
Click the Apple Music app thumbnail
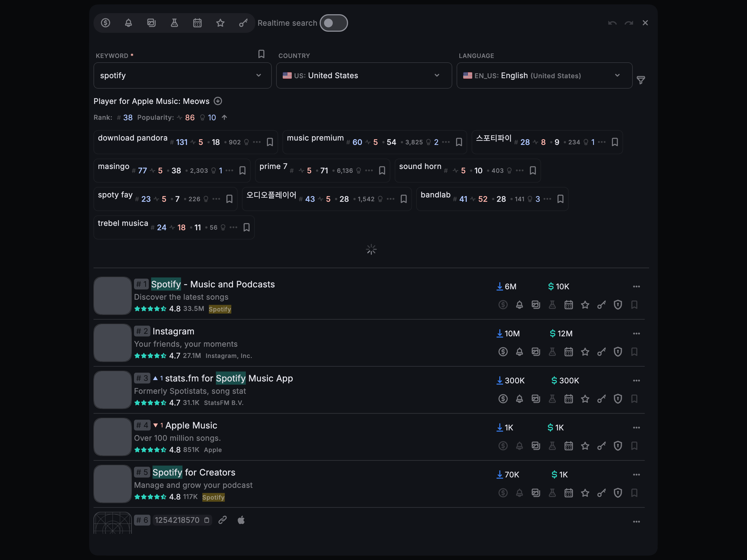112,437
